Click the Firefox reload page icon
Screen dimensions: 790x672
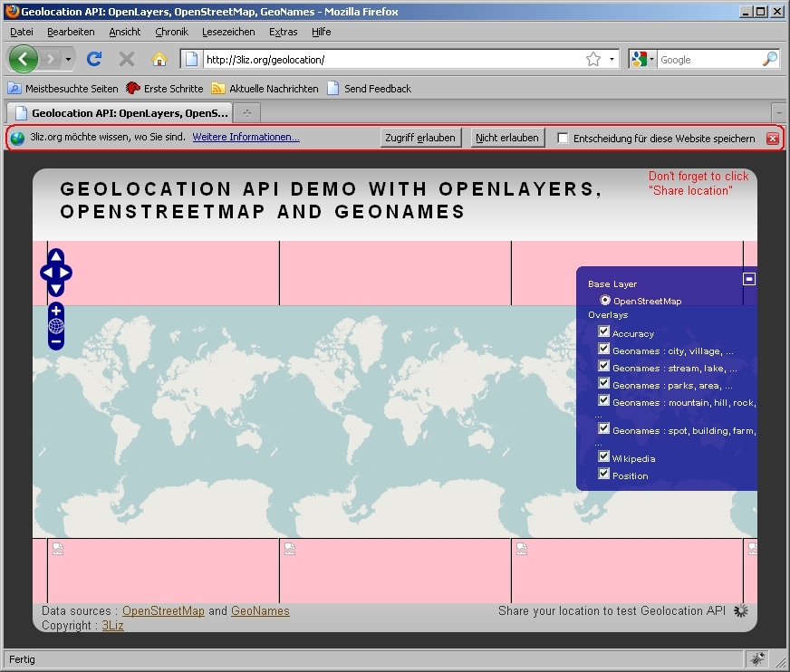point(93,59)
